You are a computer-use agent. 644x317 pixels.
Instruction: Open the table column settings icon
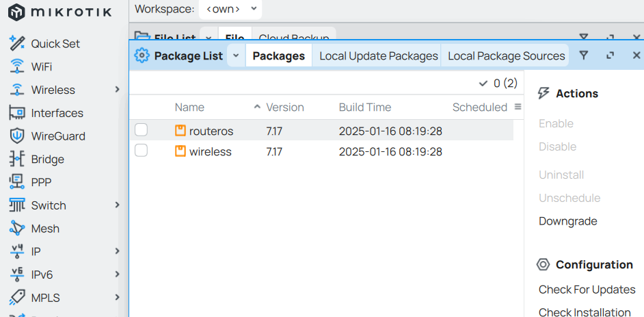tap(518, 107)
